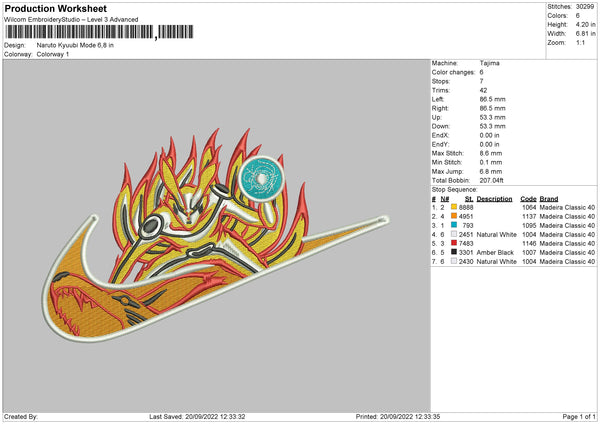Choose the red swatch beside 7483 stitches
The image size is (600, 424).
pyautogui.click(x=454, y=243)
